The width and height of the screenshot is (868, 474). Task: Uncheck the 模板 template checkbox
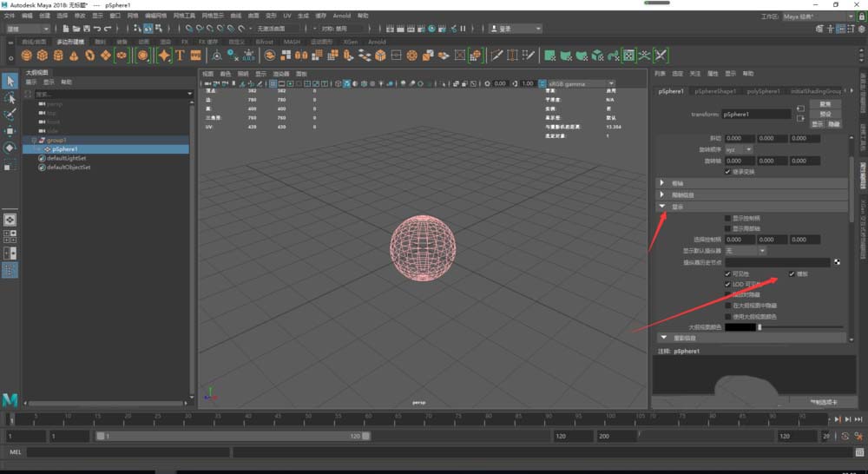pos(792,273)
